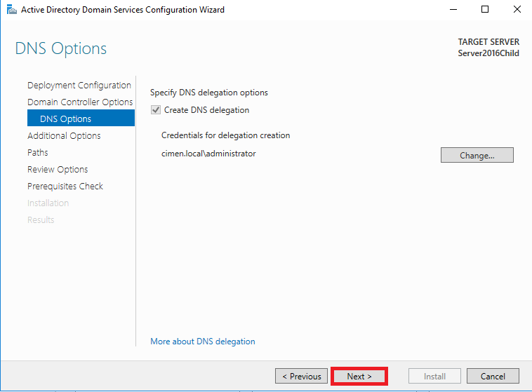Screen dimensions: 532x392
Task: Open the Review Options step
Action: (x=58, y=169)
